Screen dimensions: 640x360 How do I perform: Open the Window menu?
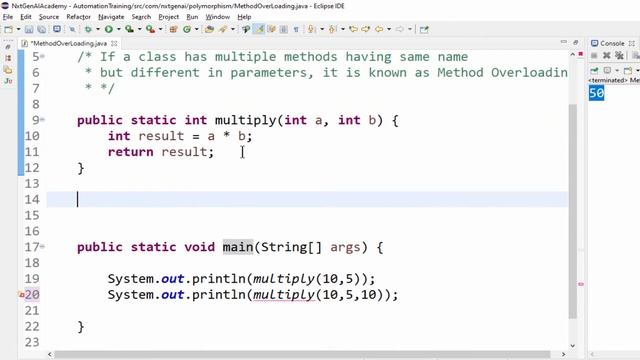tap(218, 17)
